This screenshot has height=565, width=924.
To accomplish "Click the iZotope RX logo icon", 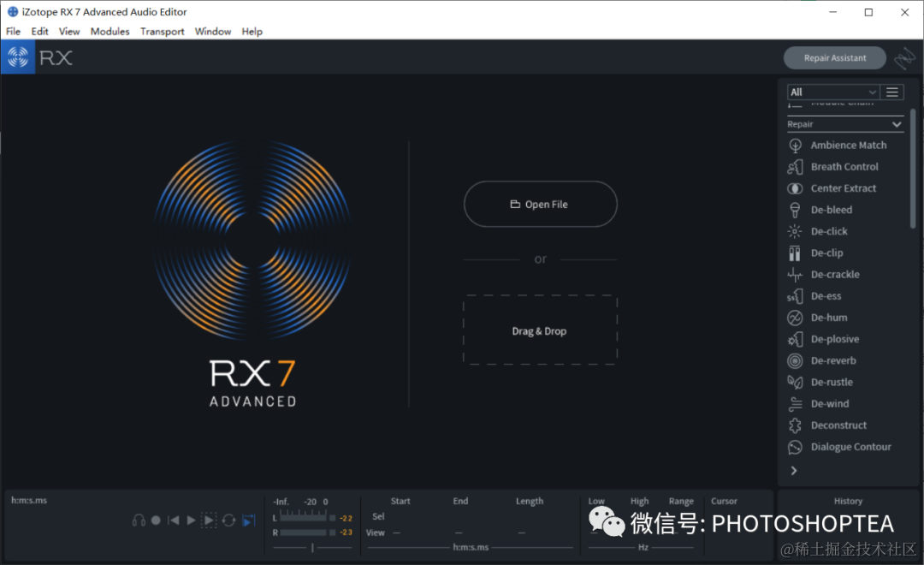I will click(x=18, y=57).
